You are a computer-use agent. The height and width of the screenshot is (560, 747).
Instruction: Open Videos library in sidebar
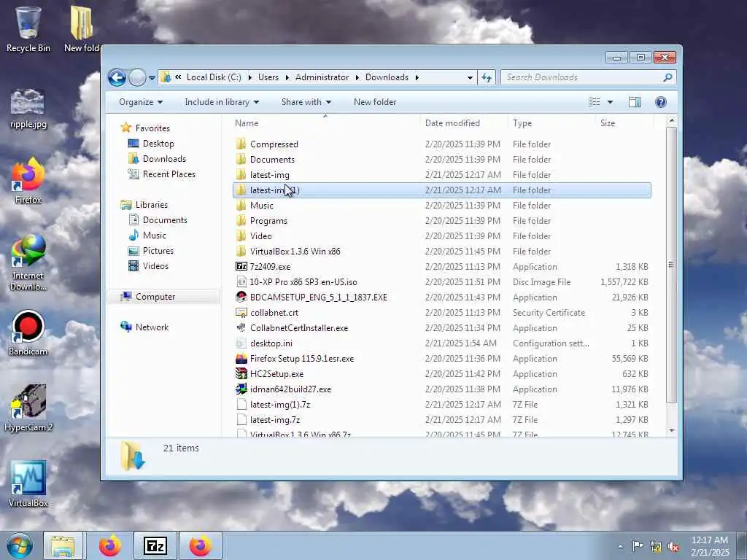point(155,265)
